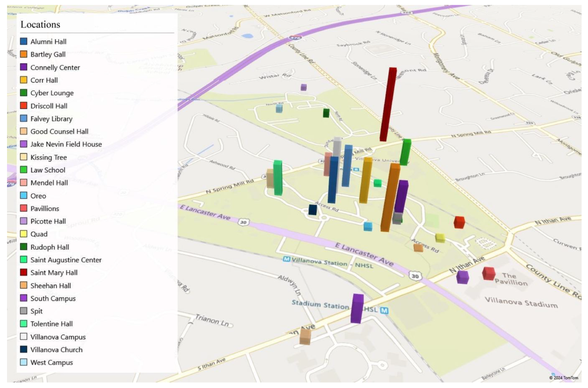The width and height of the screenshot is (588, 388).
Task: Select the Law School legend entry
Action: (47, 170)
